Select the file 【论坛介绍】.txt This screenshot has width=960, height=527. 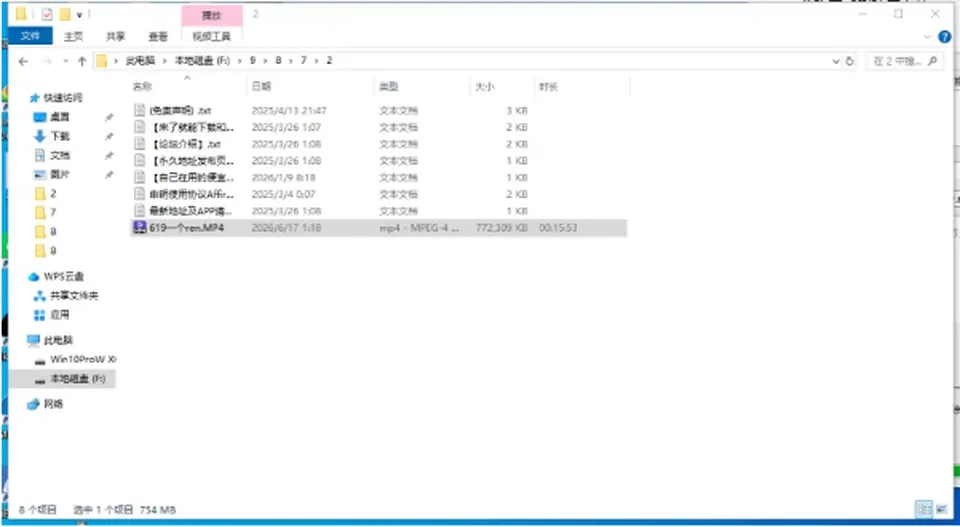[x=186, y=144]
